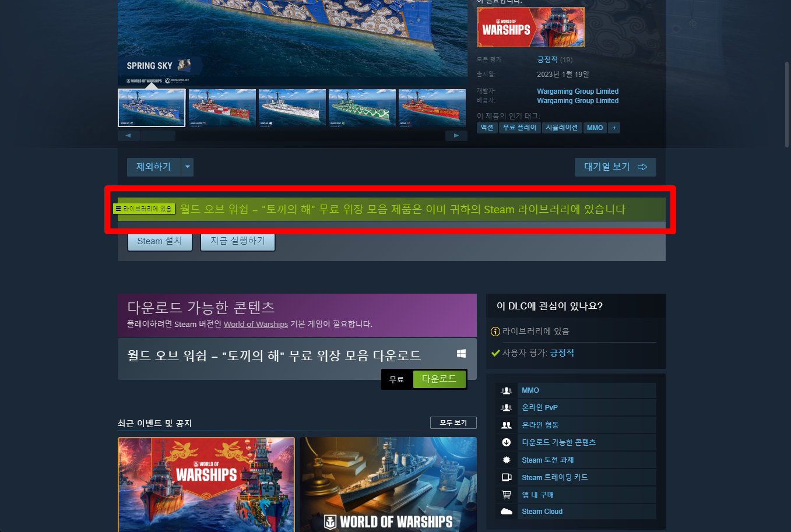Click the Steam Cloud cloud icon

click(507, 512)
